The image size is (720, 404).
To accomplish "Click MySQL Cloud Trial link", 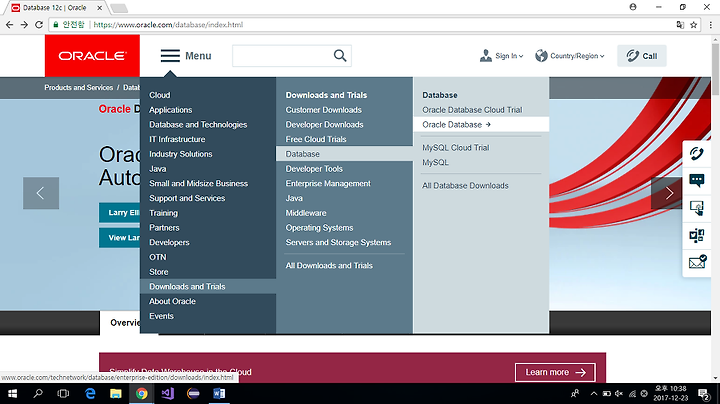I will tap(456, 147).
